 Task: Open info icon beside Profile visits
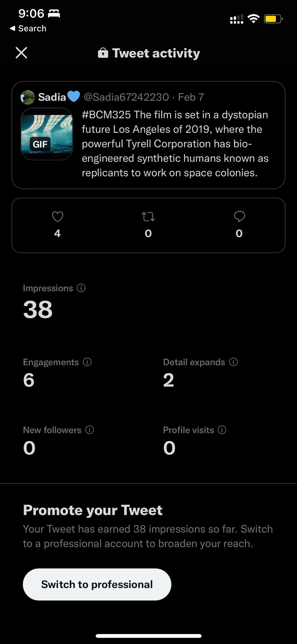pos(222,430)
